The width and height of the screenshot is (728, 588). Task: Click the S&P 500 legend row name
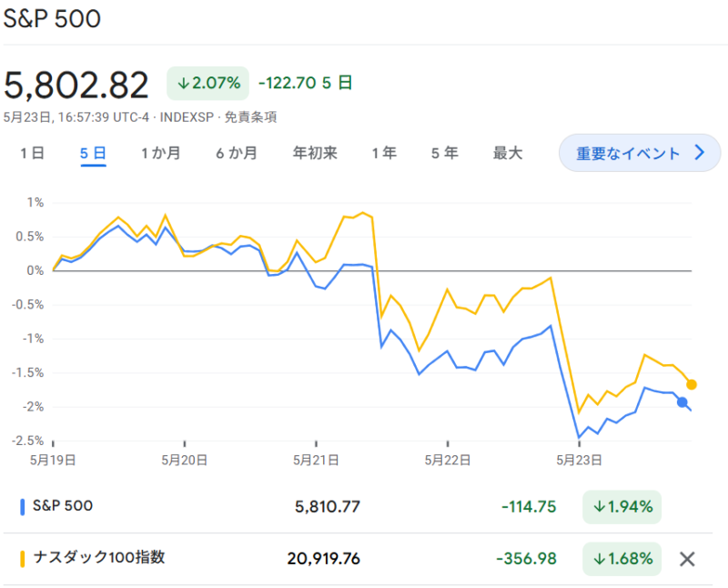63,505
